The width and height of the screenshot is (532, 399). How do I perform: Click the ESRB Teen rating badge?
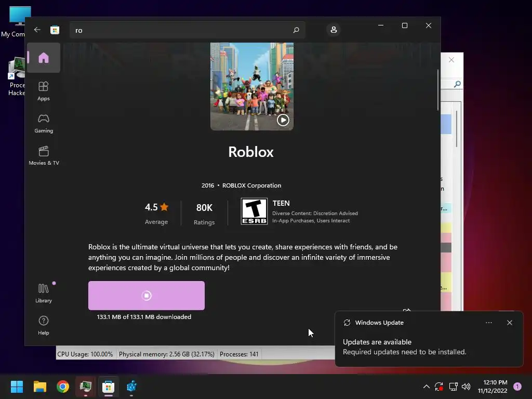254,211
